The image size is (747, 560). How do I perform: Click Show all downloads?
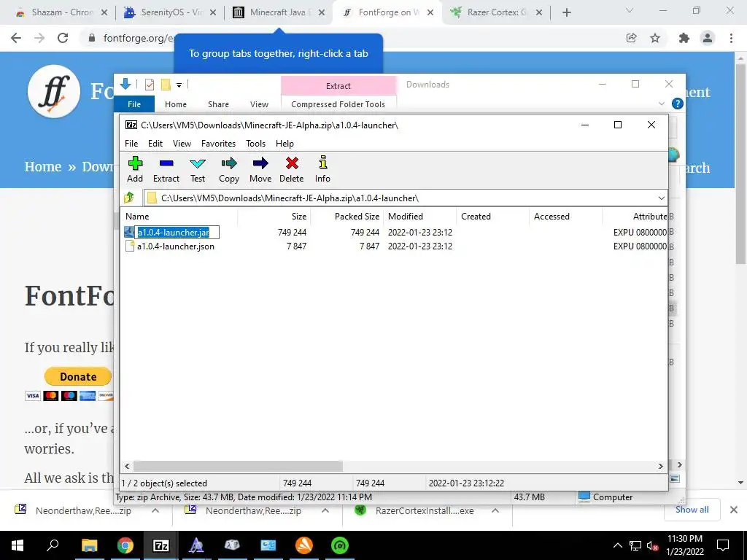coord(692,510)
